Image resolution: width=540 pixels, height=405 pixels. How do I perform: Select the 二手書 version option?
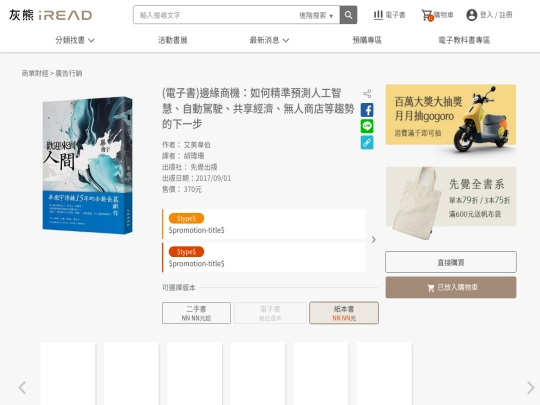pos(196,313)
